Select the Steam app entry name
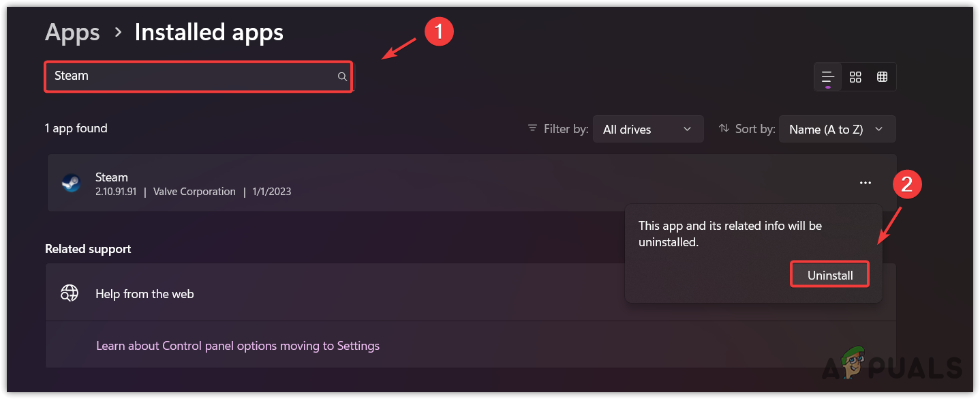The image size is (980, 399). (112, 177)
